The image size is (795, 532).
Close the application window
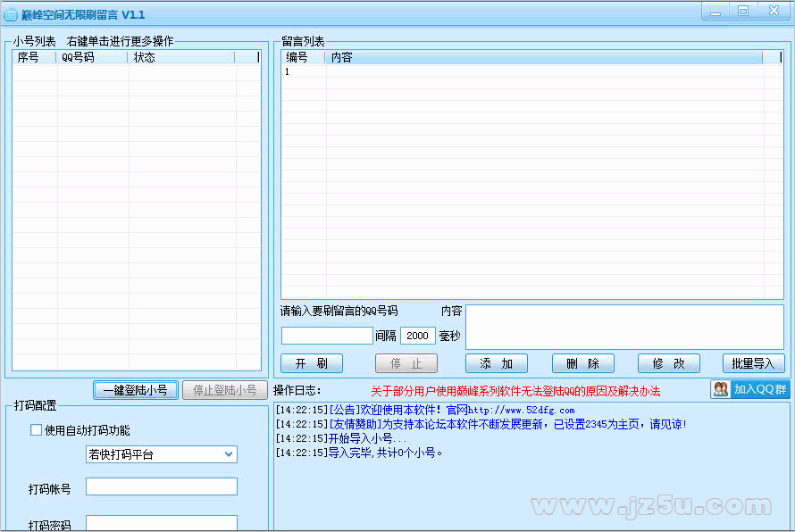pyautogui.click(x=774, y=11)
